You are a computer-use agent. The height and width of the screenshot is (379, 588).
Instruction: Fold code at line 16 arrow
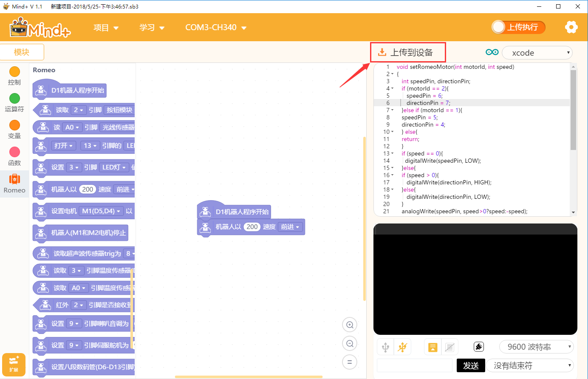click(392, 175)
